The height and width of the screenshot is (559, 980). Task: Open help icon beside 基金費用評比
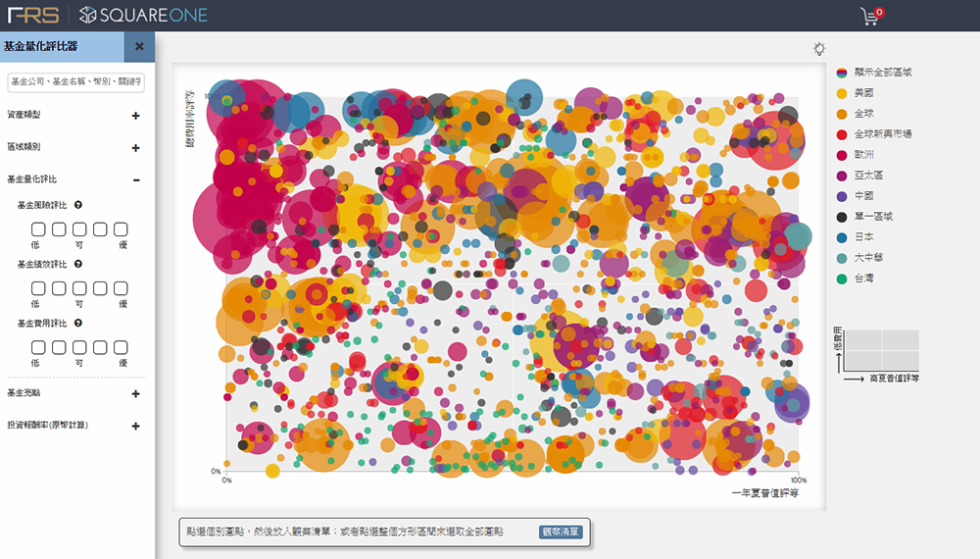78,324
